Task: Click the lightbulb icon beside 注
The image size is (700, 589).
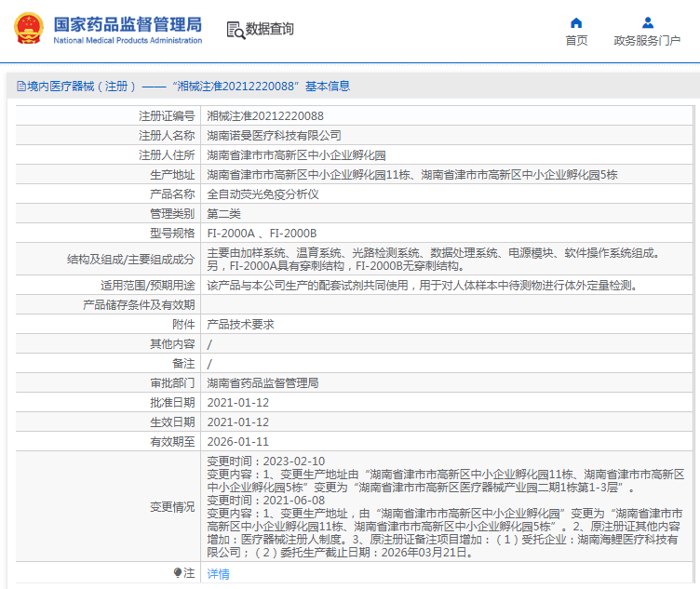Action: point(178,572)
